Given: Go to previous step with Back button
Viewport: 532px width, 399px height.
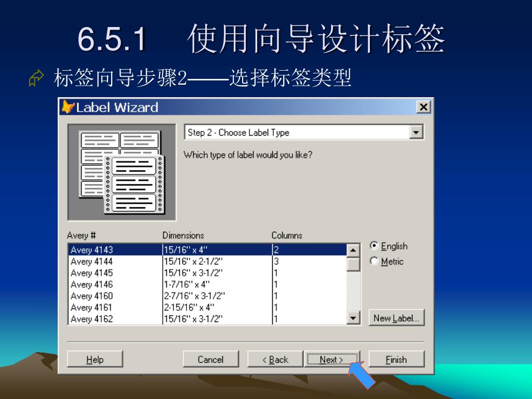Looking at the screenshot, I should (x=275, y=360).
